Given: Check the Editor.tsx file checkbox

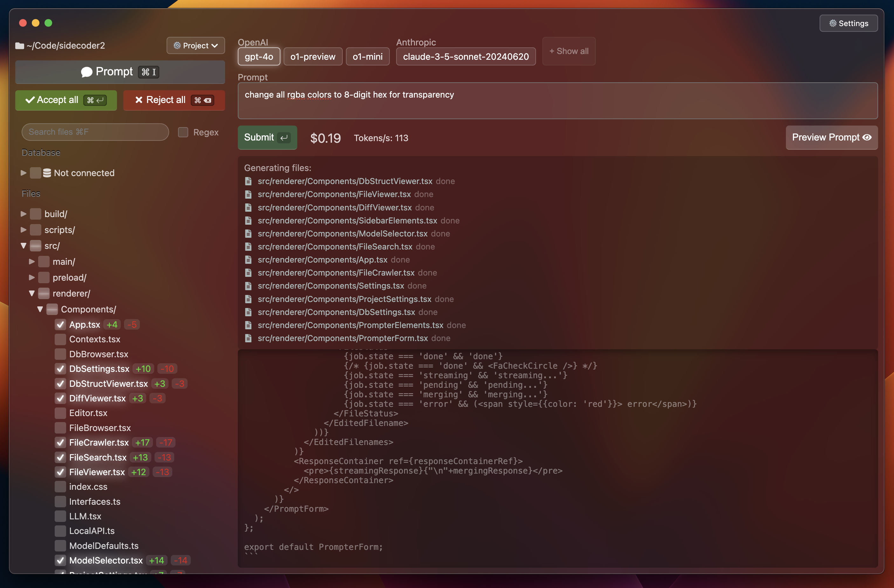Looking at the screenshot, I should click(60, 413).
